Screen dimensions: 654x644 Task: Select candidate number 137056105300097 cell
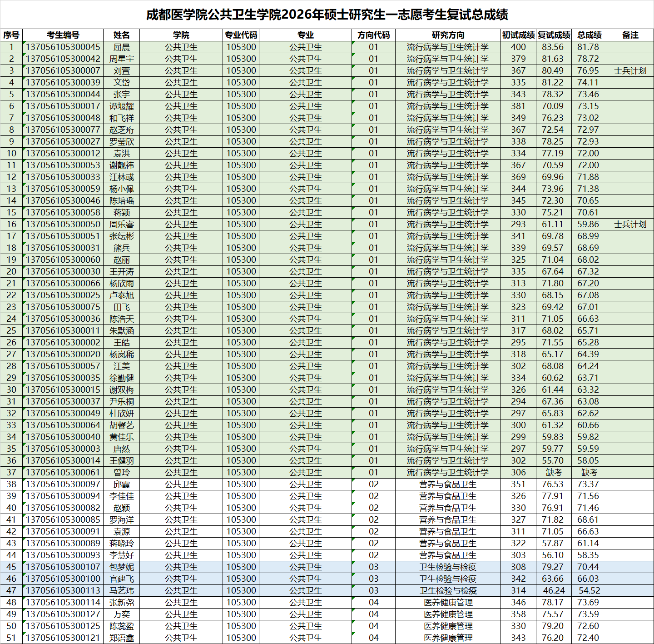click(63, 484)
